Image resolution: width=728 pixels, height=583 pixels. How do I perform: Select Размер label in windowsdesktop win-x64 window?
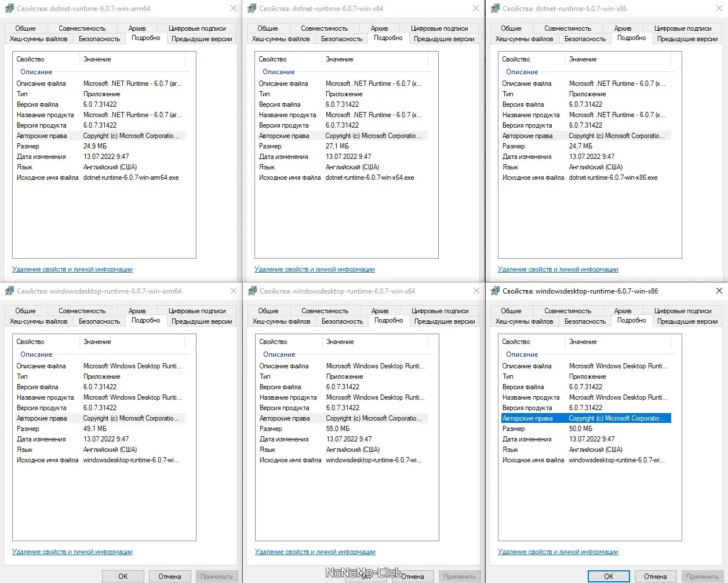click(x=271, y=429)
